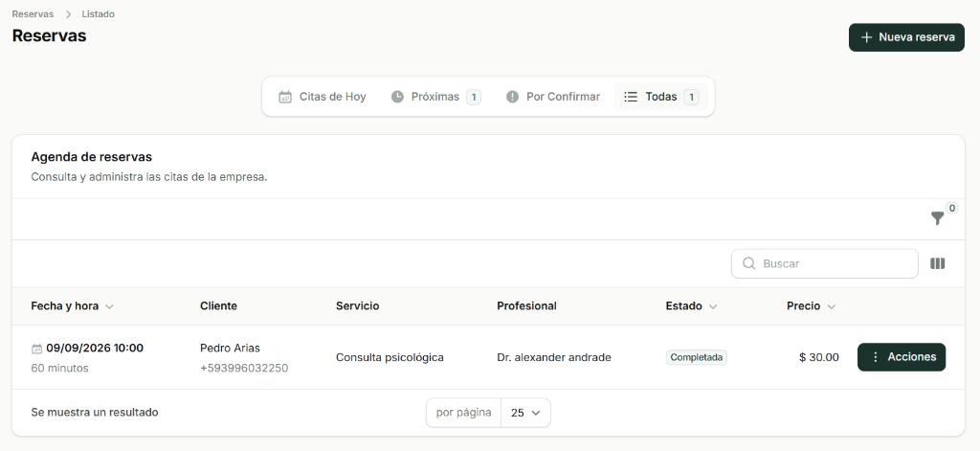Sort by Precio column header

click(x=811, y=305)
